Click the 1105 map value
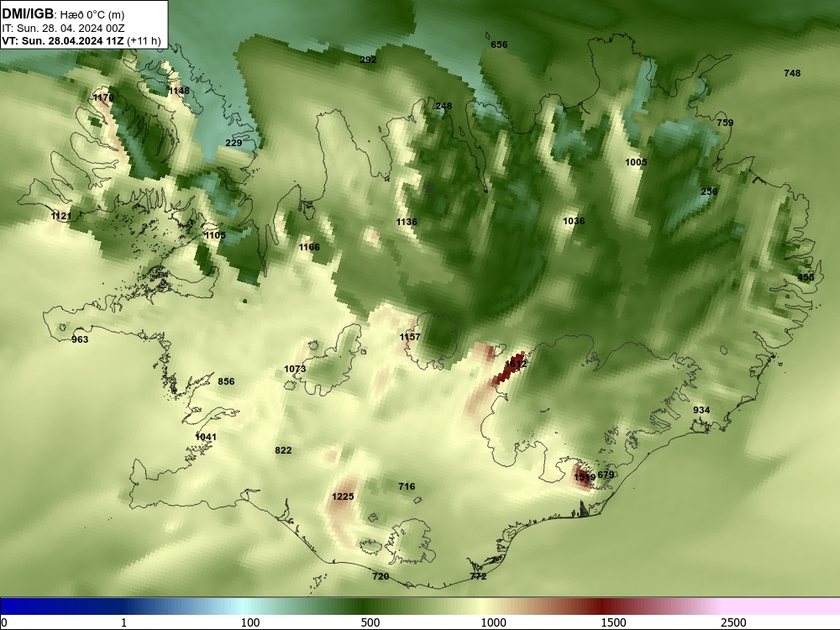 click(x=215, y=235)
